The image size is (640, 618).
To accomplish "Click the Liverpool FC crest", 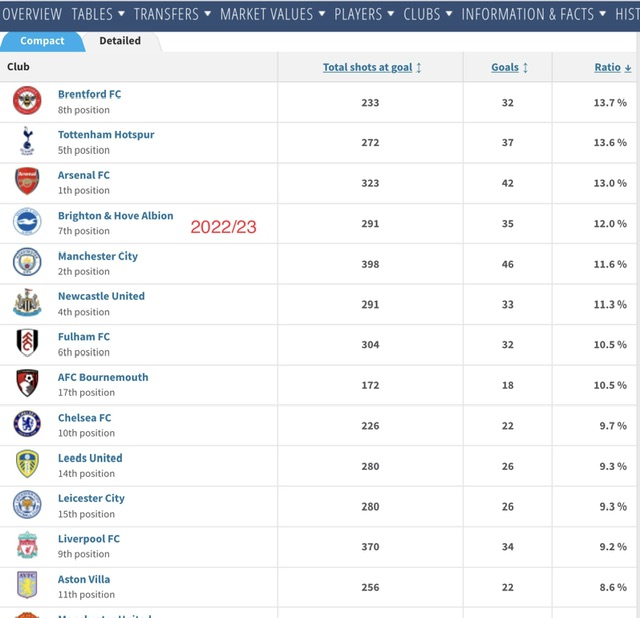I will pyautogui.click(x=27, y=545).
